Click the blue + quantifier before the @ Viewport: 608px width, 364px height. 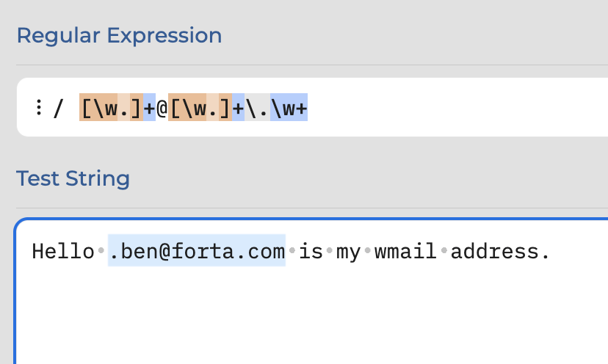tap(149, 107)
